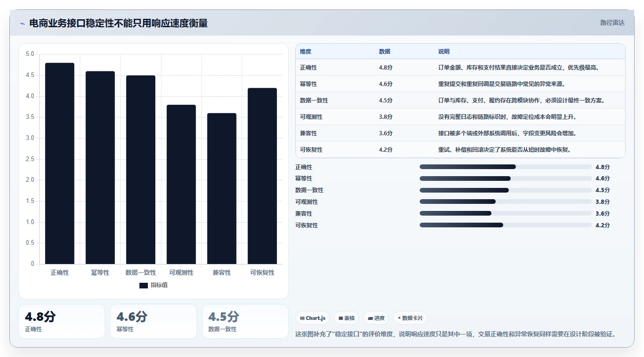Click the 幂等性 progress bar

point(506,178)
